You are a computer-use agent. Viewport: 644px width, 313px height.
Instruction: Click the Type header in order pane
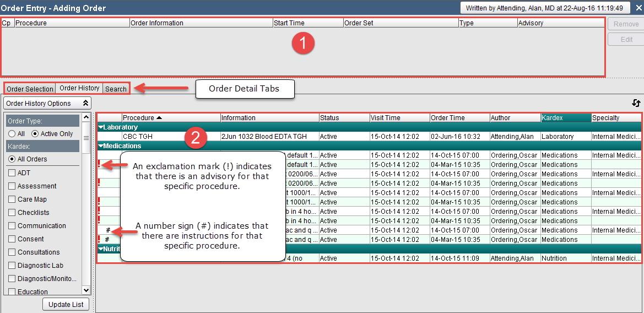tap(488, 23)
